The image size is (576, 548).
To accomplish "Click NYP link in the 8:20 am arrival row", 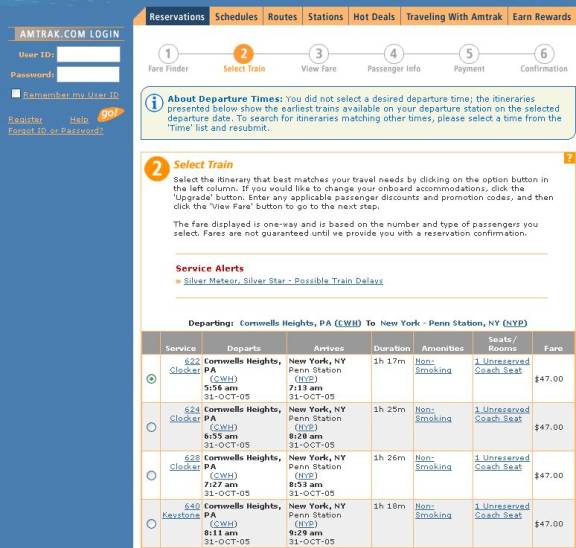I will coord(306,427).
